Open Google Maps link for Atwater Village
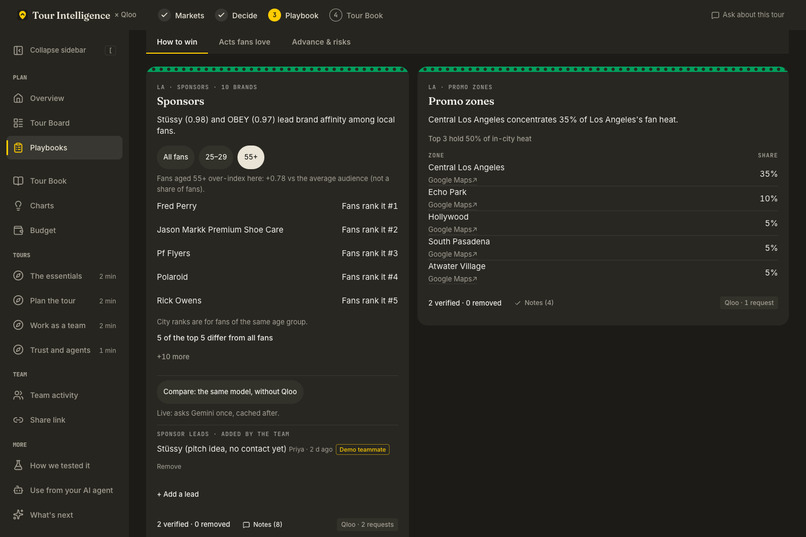Image resolution: width=806 pixels, height=537 pixels. [x=452, y=279]
